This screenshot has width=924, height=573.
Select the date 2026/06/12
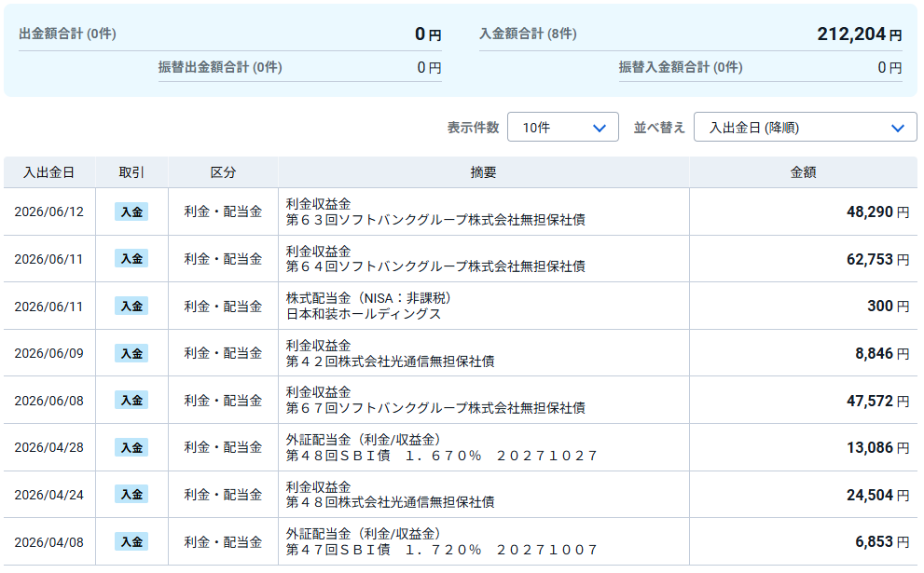(x=48, y=212)
